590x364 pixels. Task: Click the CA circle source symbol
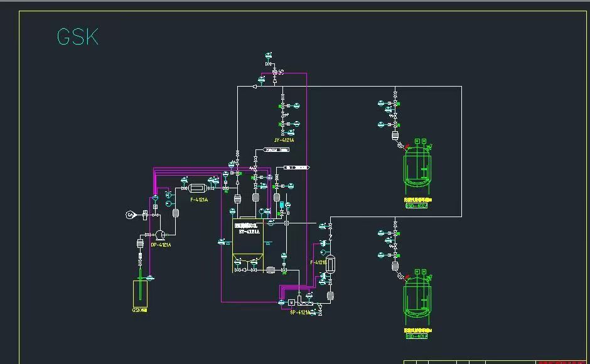coord(131,215)
